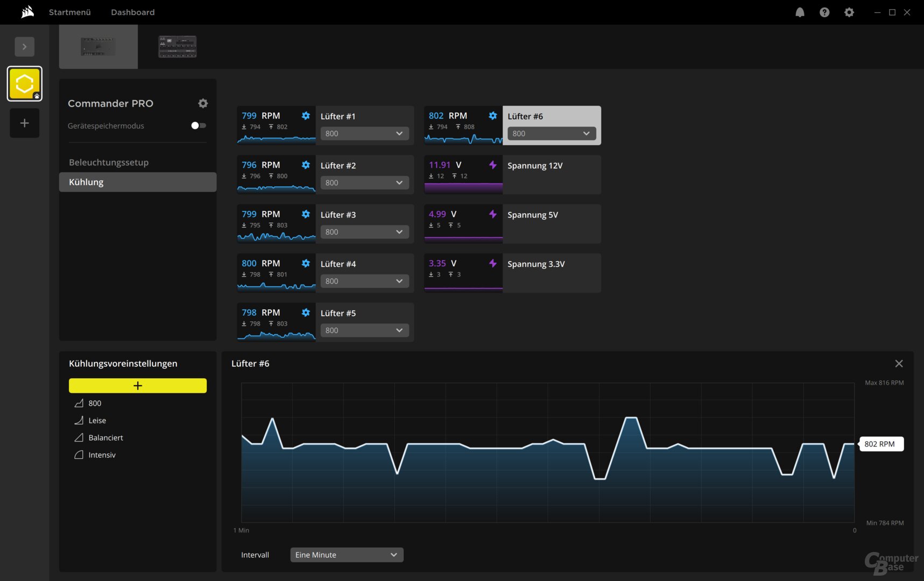Click 802 RPM graph value tag

[880, 444]
